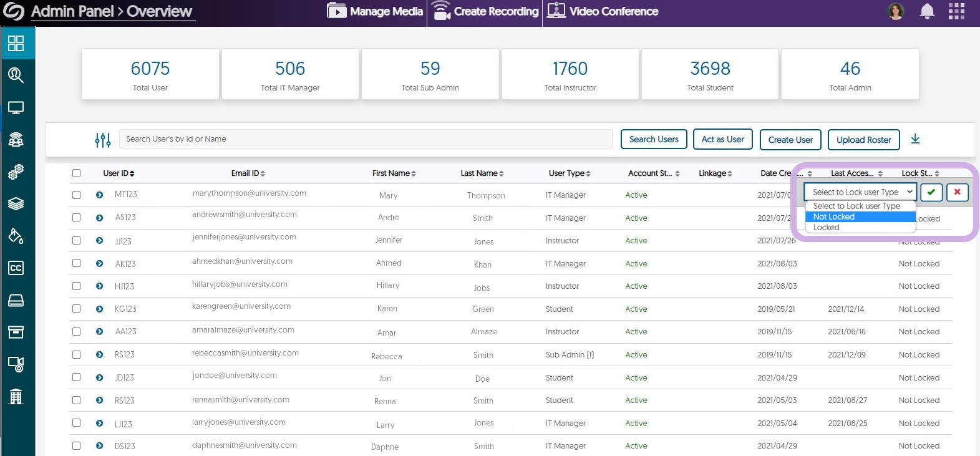980x456 pixels.
Task: Click the building icon in sidebar
Action: 16,396
